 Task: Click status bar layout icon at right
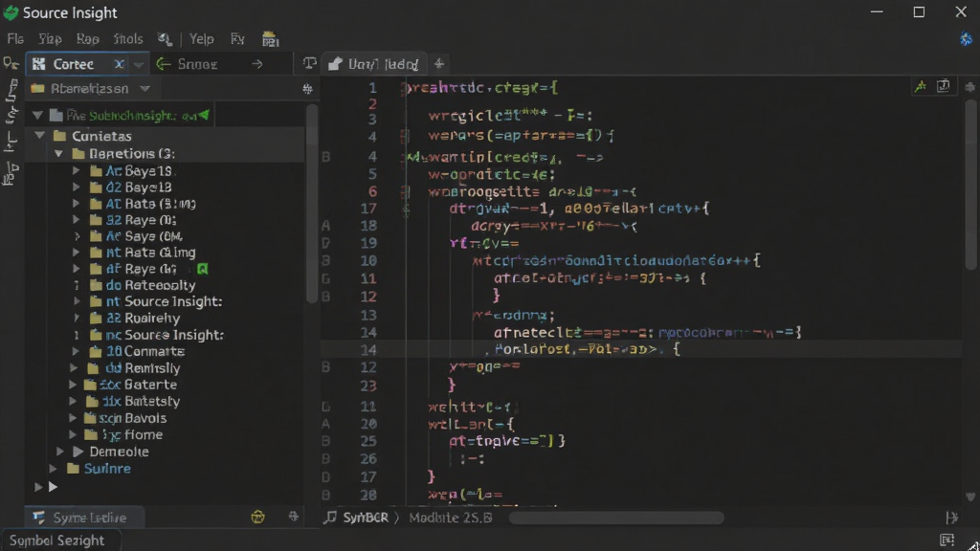point(947,540)
